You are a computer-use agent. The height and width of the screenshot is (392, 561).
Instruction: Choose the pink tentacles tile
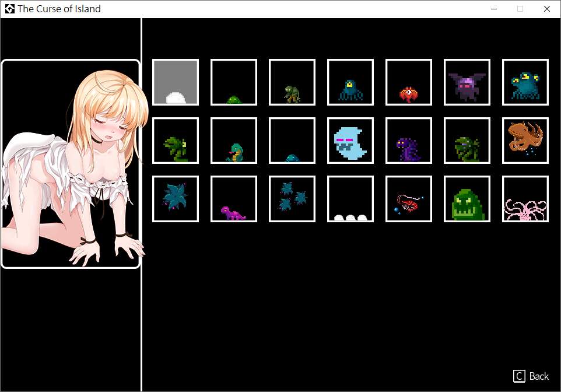525,199
